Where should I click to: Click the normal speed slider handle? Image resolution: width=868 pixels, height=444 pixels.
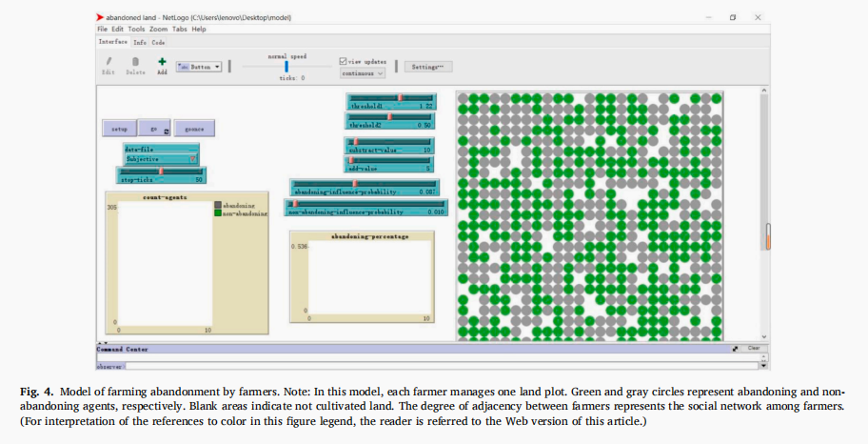pyautogui.click(x=286, y=67)
